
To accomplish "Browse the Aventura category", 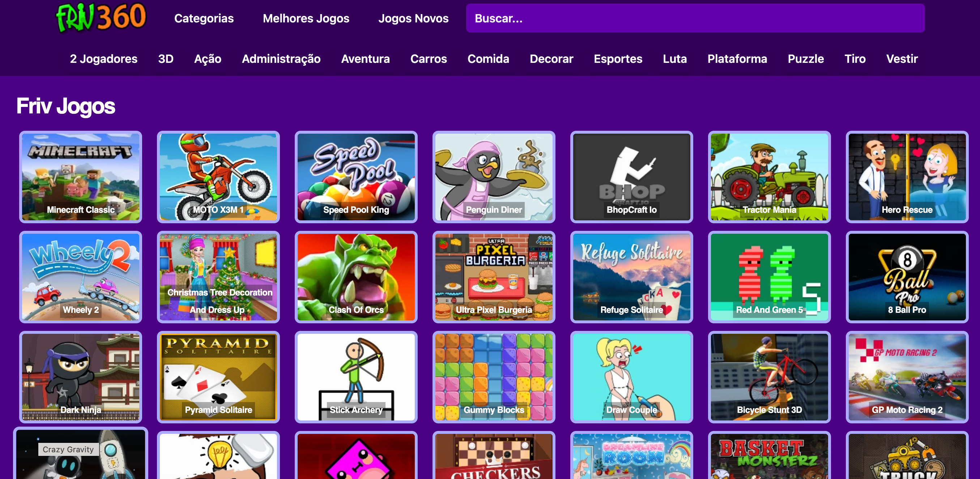I will pyautogui.click(x=365, y=59).
